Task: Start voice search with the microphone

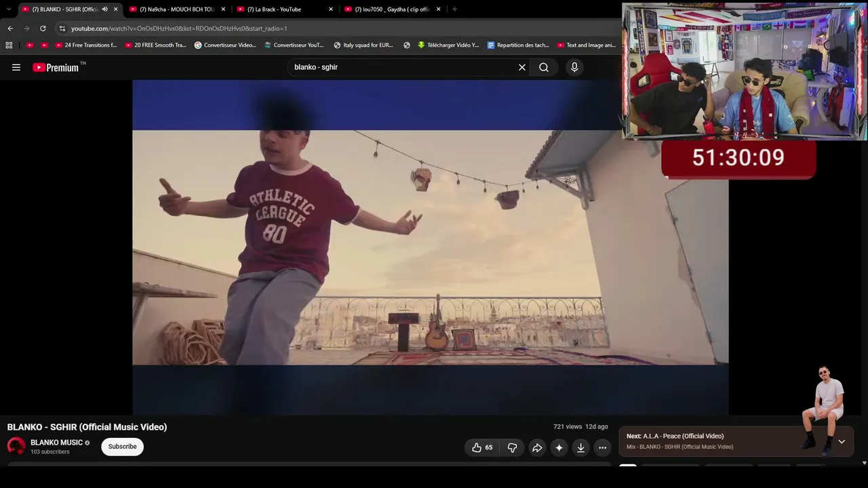Action: pyautogui.click(x=574, y=67)
